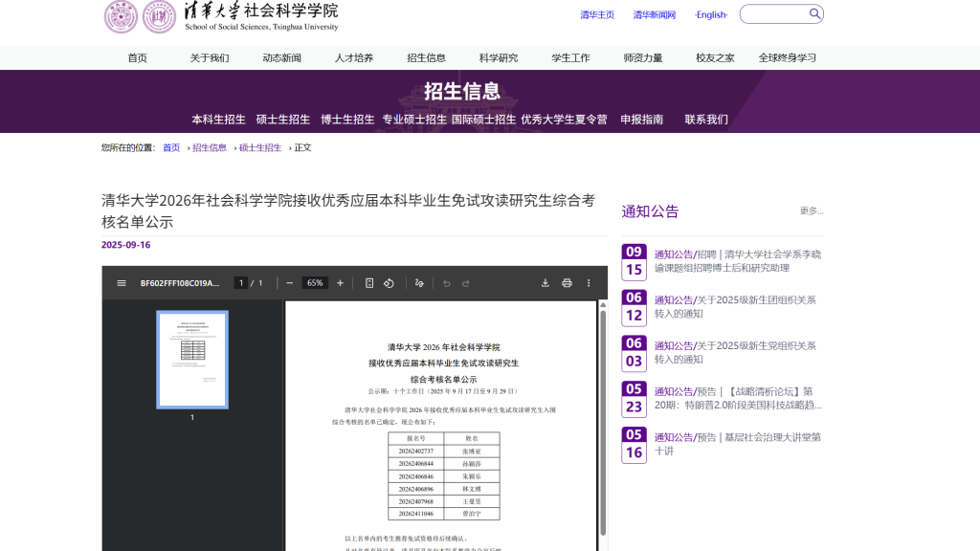Viewport: 980px width, 551px height.
Task: Print the PDF document
Action: point(567,283)
